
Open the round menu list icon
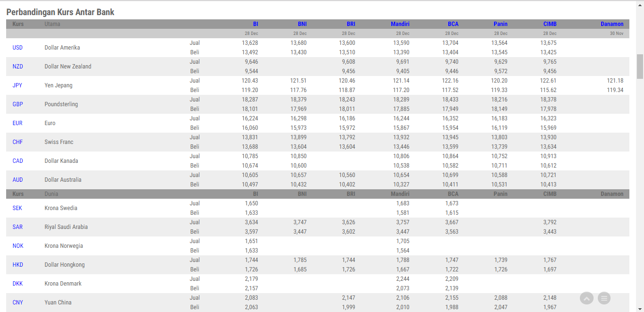click(x=604, y=298)
